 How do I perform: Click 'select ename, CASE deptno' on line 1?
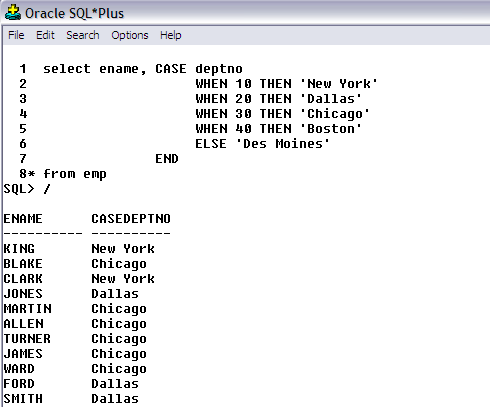pyautogui.click(x=143, y=69)
